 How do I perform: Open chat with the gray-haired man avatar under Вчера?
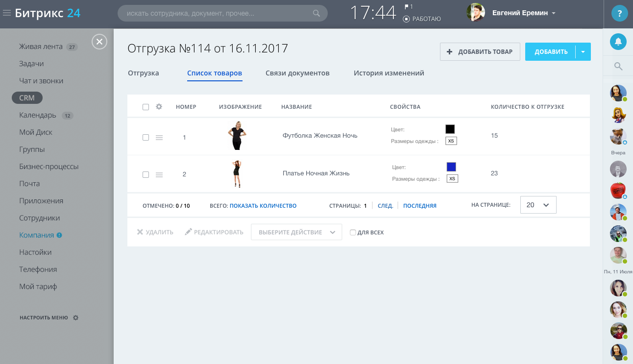[x=618, y=169]
